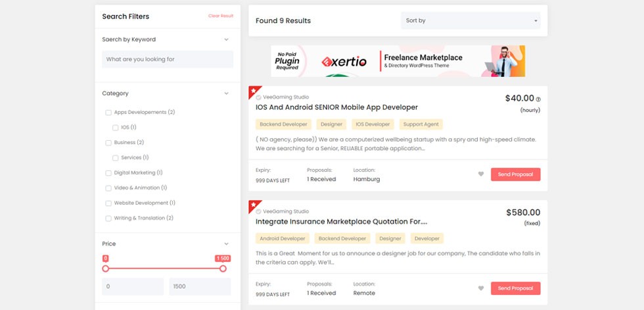Screen dimensions: 644x310
Task: Click the Backend Developer tag on first job
Action: point(283,124)
